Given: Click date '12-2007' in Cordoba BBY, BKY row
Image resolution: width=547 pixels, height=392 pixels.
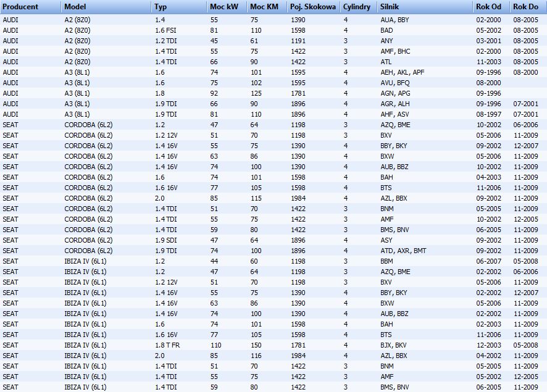Looking at the screenshot, I should (526, 146).
